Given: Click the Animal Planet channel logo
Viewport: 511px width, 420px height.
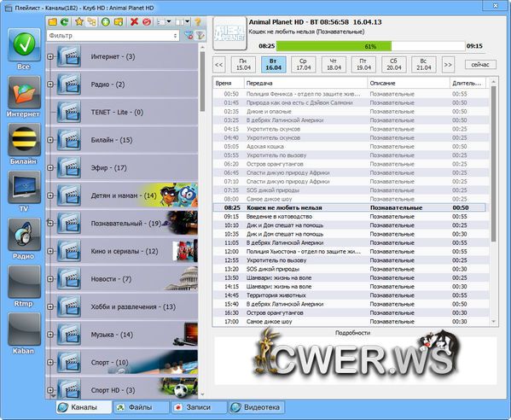Looking at the screenshot, I should pos(229,33).
